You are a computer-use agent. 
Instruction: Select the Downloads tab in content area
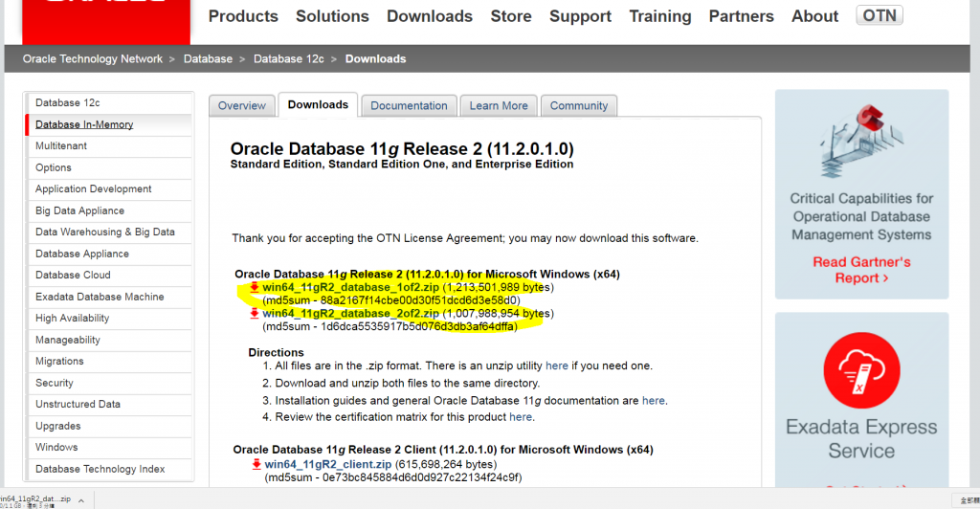pos(318,105)
